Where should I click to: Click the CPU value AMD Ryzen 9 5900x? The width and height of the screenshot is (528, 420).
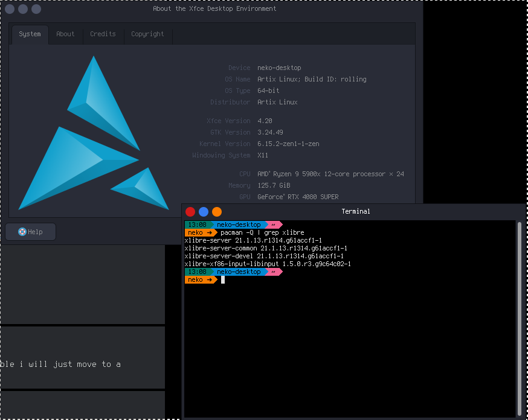[x=330, y=174]
